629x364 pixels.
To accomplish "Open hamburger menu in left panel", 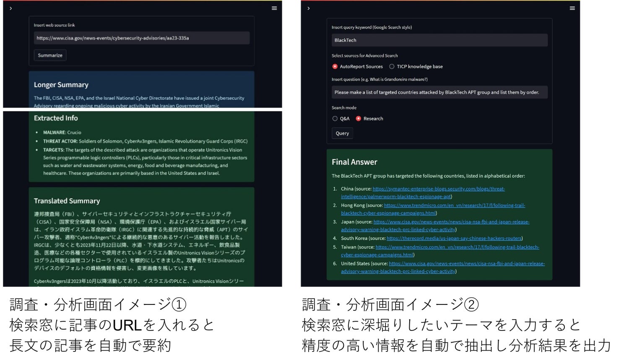I will click(274, 8).
